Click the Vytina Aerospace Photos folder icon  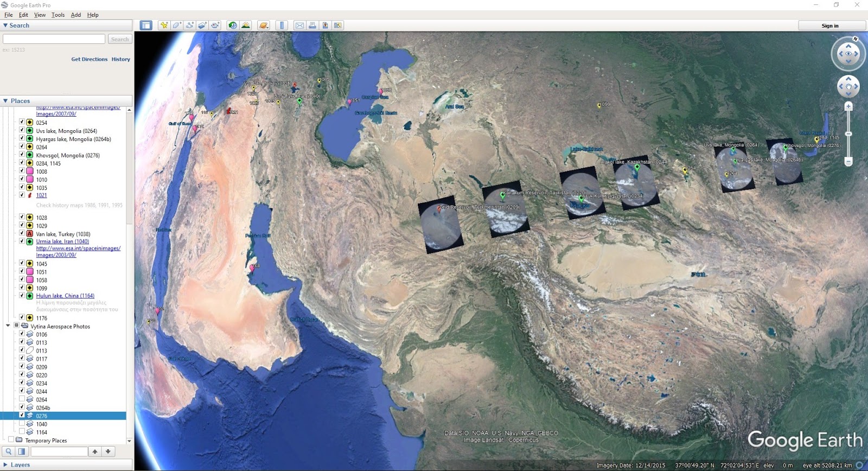(25, 326)
